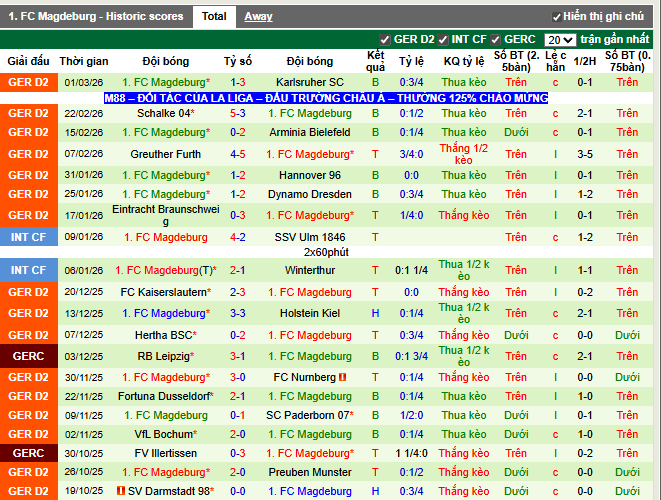The height and width of the screenshot is (500, 661).
Task: Click the 3-5 halftime score cell
Action: click(585, 154)
